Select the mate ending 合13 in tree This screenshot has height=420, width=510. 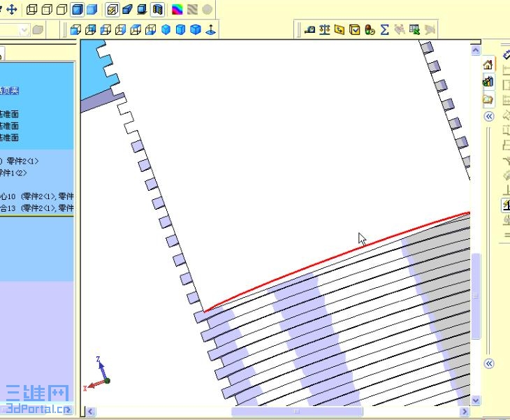point(37,208)
